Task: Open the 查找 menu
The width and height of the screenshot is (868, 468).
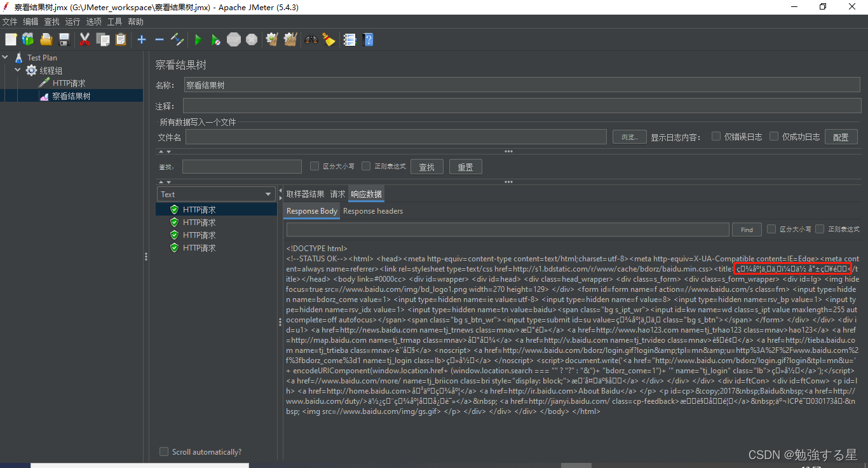Action: point(51,22)
